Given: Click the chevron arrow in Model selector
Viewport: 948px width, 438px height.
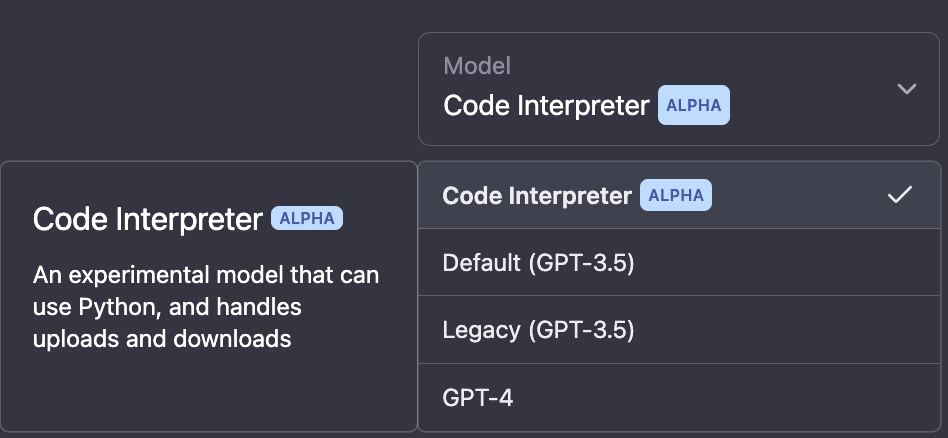Looking at the screenshot, I should click(906, 89).
